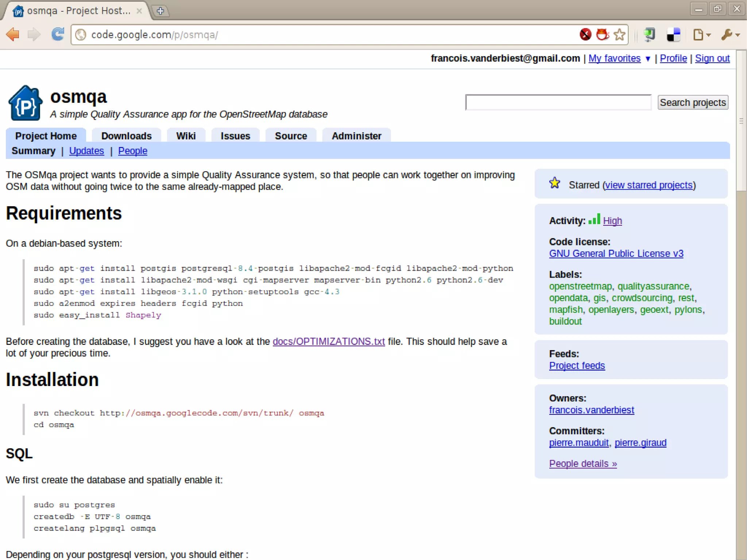Open committer pierre.mauduit link
The height and width of the screenshot is (560, 747).
[579, 443]
